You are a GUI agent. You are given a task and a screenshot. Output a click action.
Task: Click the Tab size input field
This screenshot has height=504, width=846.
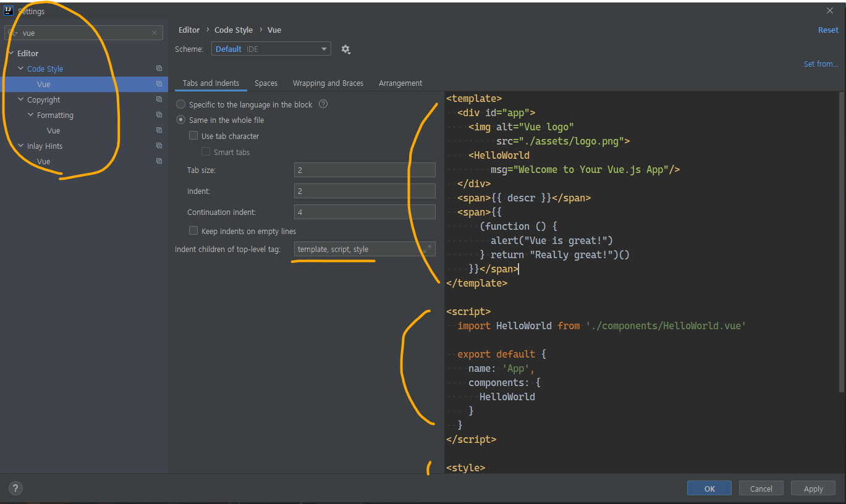tap(365, 170)
